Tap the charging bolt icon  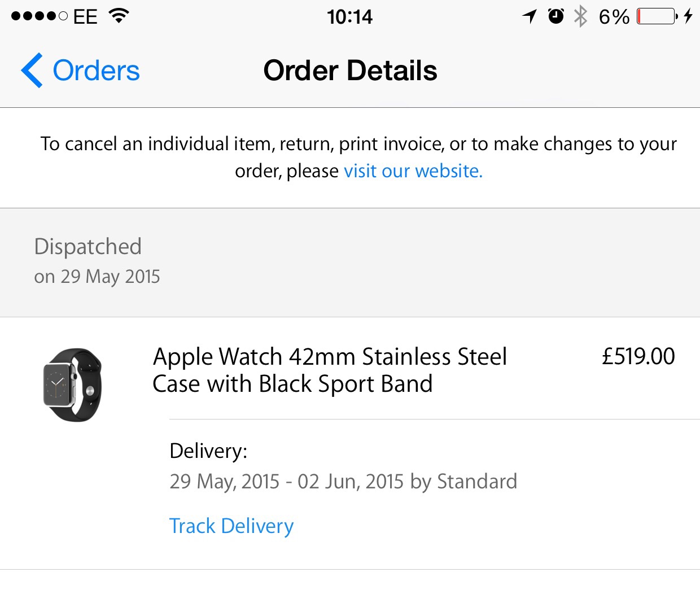click(x=688, y=16)
